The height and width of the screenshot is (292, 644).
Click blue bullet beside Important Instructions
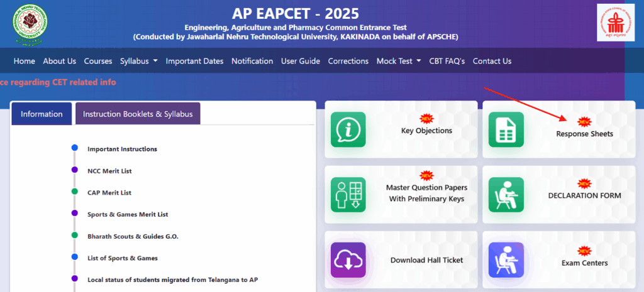(74, 148)
